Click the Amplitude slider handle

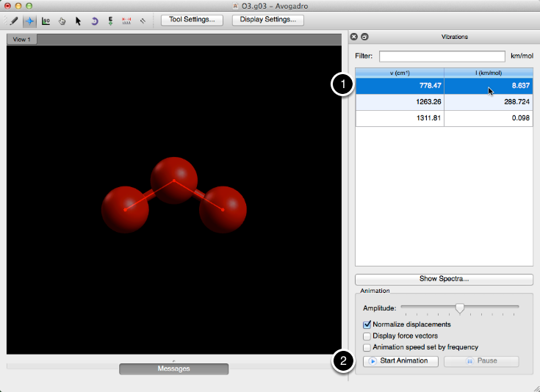[x=460, y=308]
